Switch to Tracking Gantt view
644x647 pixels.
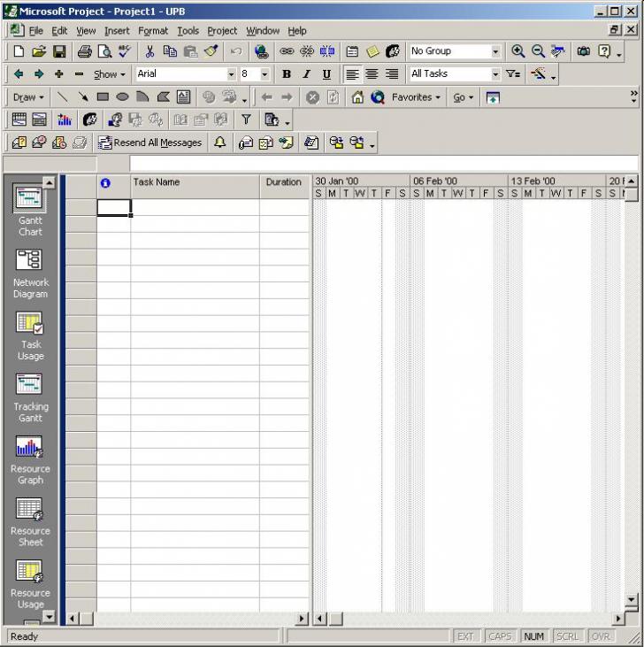click(30, 398)
